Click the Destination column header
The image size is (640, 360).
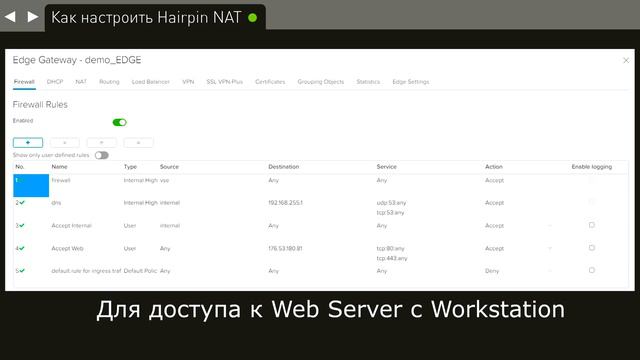[284, 167]
